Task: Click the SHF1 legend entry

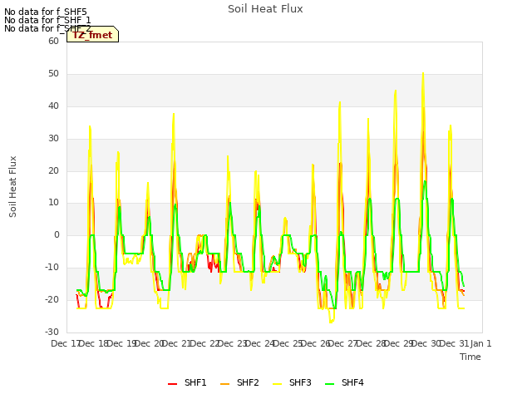Action: pyautogui.click(x=187, y=382)
